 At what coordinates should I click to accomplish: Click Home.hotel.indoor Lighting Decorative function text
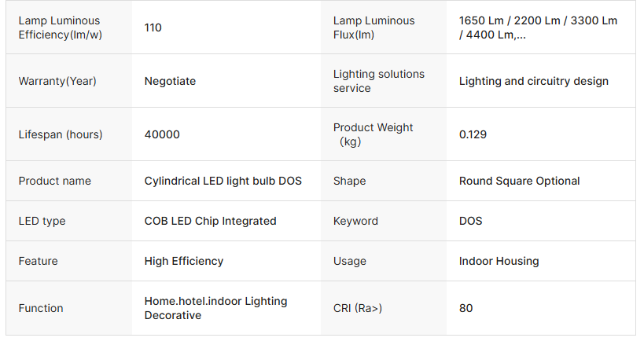click(215, 308)
